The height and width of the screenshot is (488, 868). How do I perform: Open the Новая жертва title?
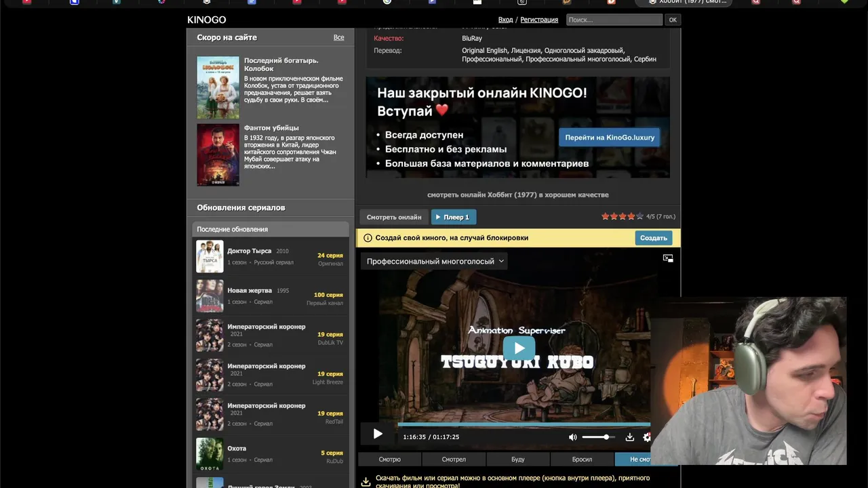point(250,290)
